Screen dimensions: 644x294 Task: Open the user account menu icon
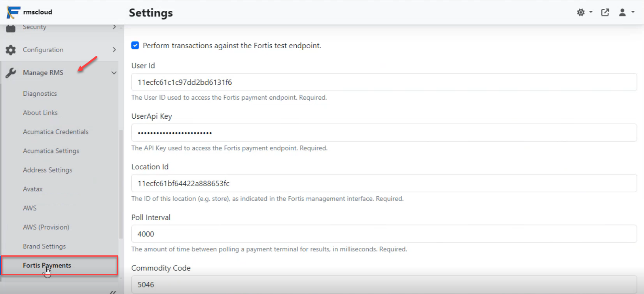click(622, 12)
